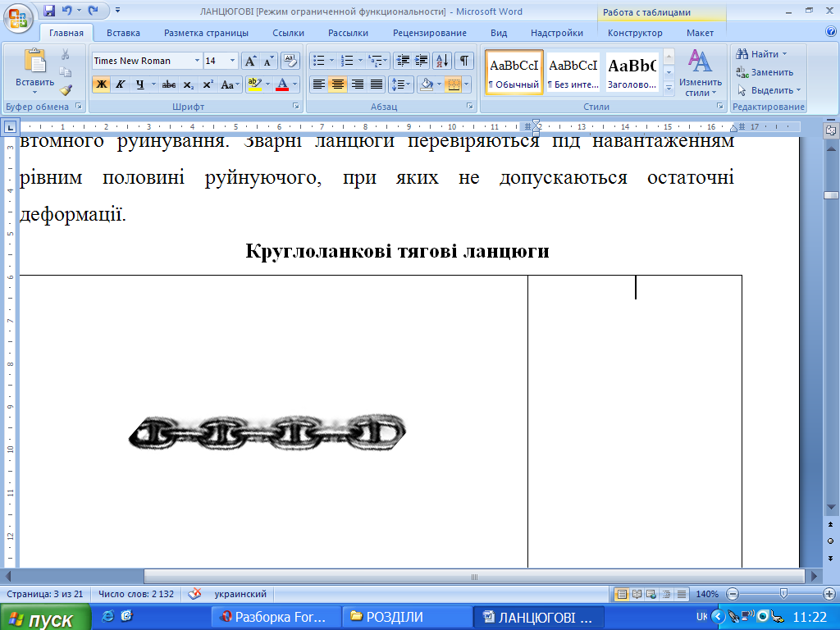Open numbered list dropdown
Screen dimensions: 840x630
tap(360, 61)
